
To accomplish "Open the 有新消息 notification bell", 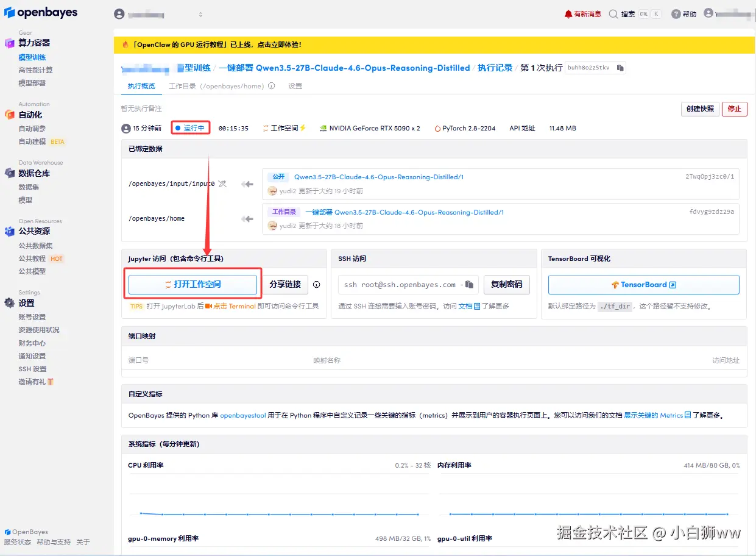I will click(x=583, y=14).
